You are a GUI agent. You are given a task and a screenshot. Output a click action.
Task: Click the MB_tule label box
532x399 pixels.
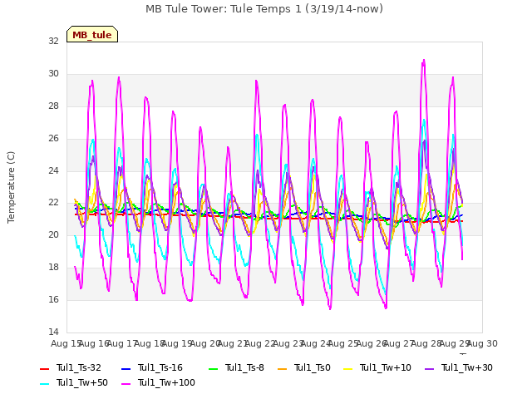pyautogui.click(x=92, y=34)
